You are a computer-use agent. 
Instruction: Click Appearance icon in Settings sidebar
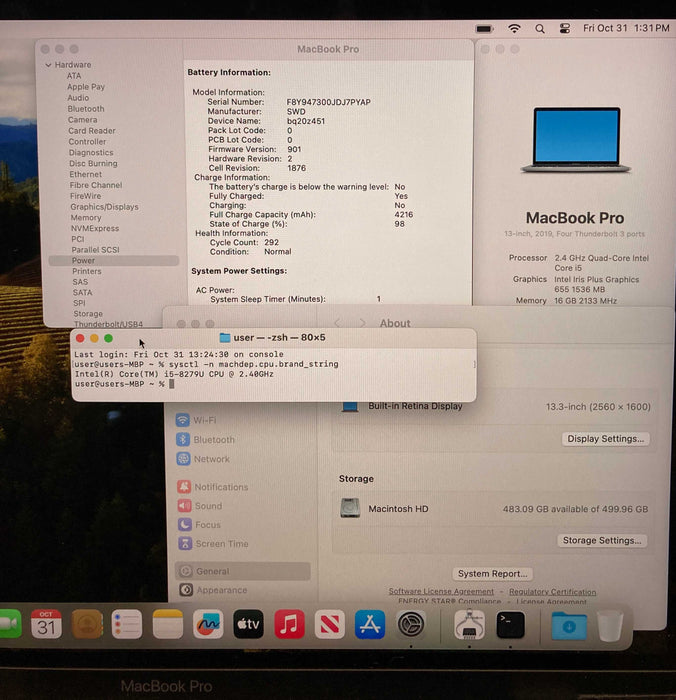coord(186,590)
